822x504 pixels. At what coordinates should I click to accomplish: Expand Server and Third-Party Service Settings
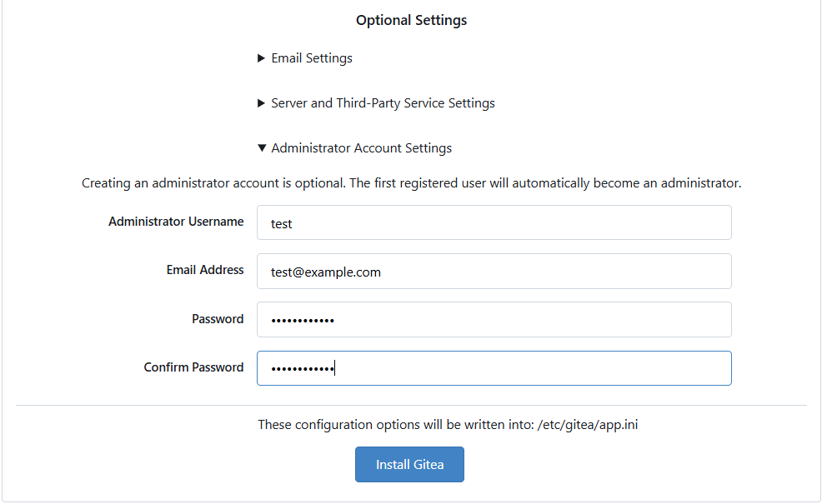(x=376, y=103)
